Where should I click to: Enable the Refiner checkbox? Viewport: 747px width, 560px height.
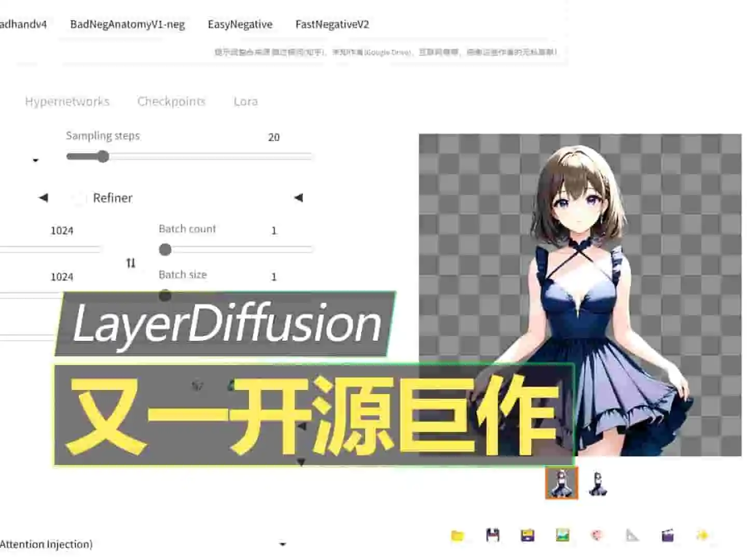[79, 198]
